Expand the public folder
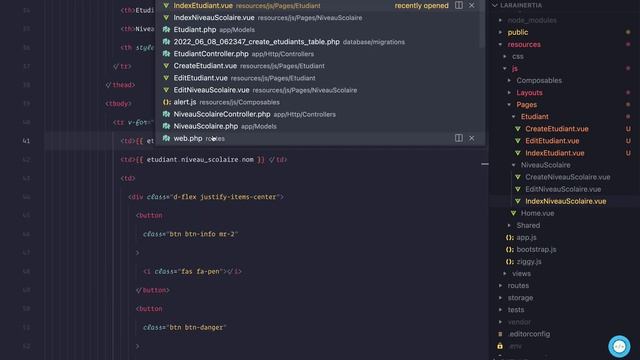 [x=500, y=32]
